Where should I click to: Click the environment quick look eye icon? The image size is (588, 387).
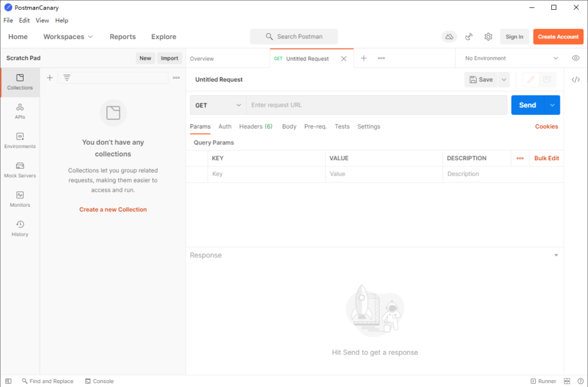575,58
